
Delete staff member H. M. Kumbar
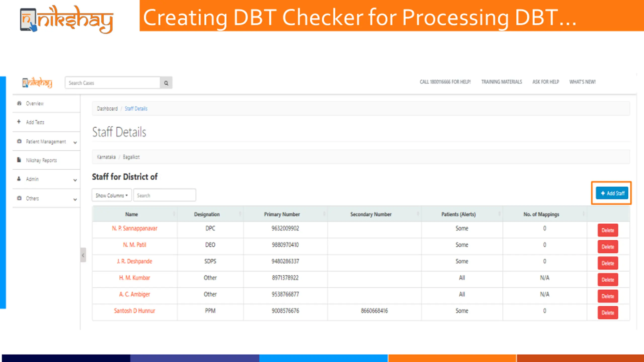tap(608, 280)
